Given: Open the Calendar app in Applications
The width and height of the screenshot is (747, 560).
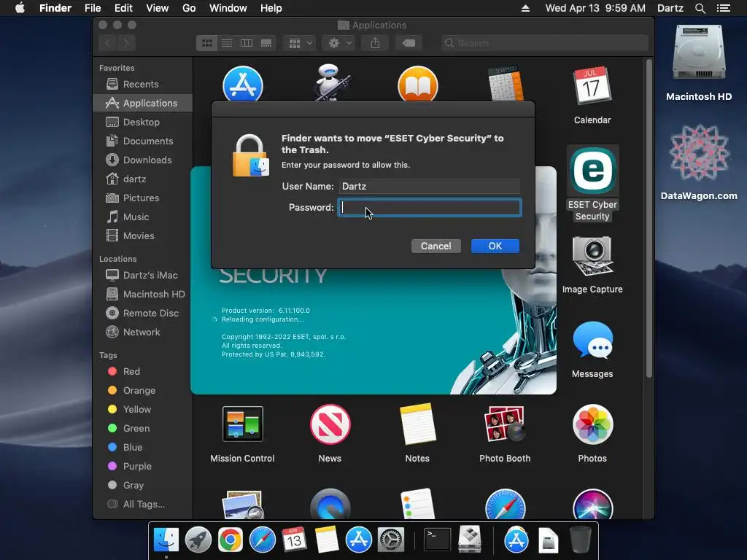Looking at the screenshot, I should 592,86.
